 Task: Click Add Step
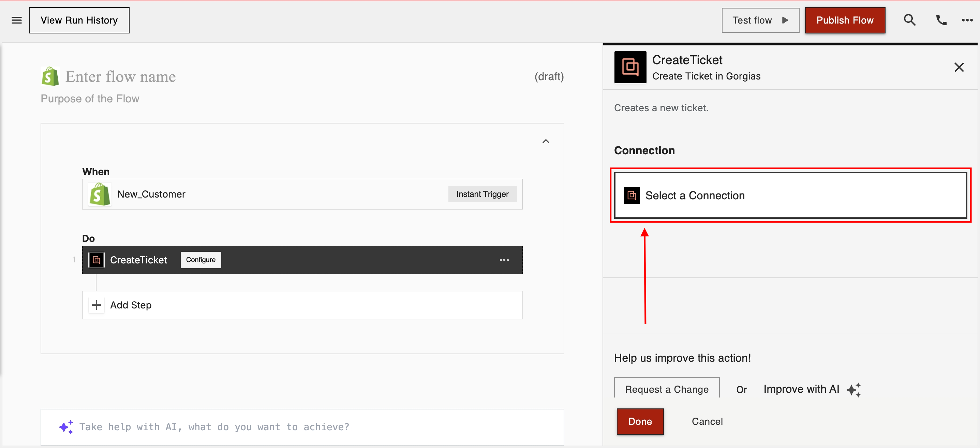[x=302, y=305]
